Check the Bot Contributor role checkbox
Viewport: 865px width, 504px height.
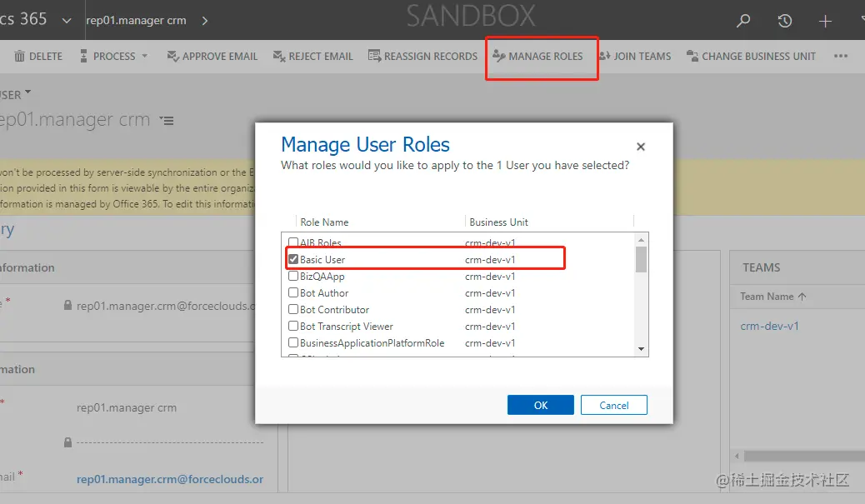point(293,309)
